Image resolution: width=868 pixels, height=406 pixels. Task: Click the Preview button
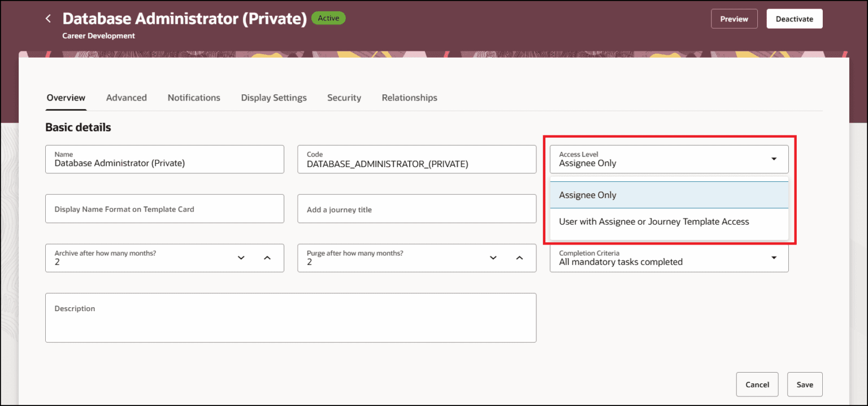pyautogui.click(x=734, y=18)
